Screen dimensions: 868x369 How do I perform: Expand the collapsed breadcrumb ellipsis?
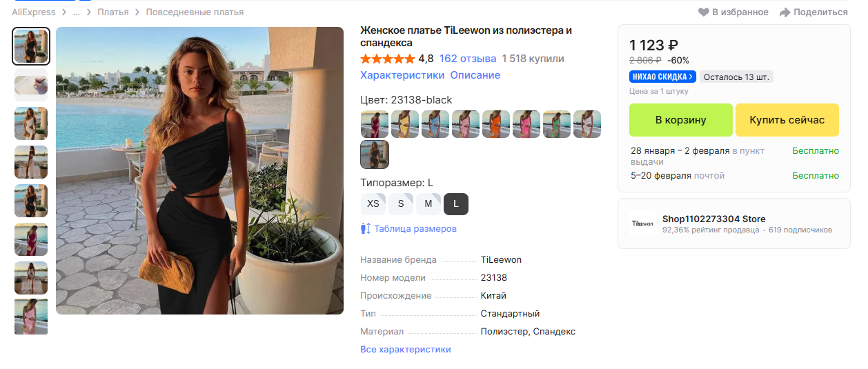pos(76,12)
